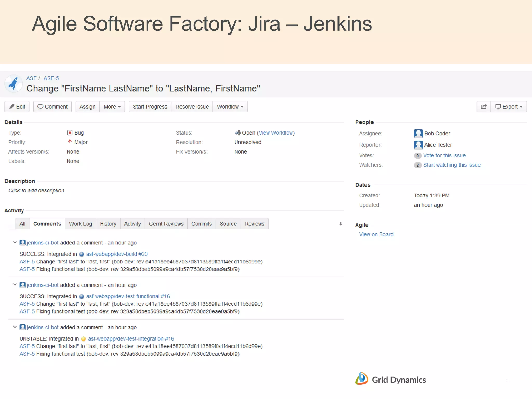Click the yellow build ball for dev-test-integration #16
532x399 pixels.
tap(83, 339)
